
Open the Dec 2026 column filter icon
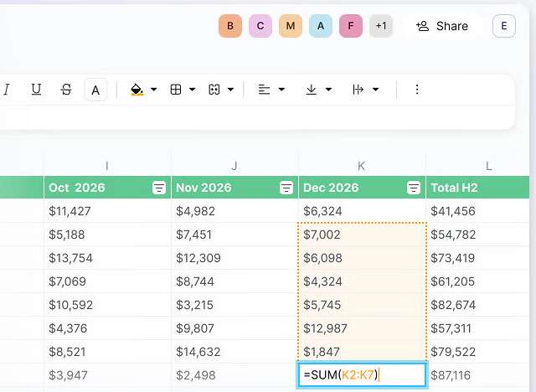click(x=414, y=188)
